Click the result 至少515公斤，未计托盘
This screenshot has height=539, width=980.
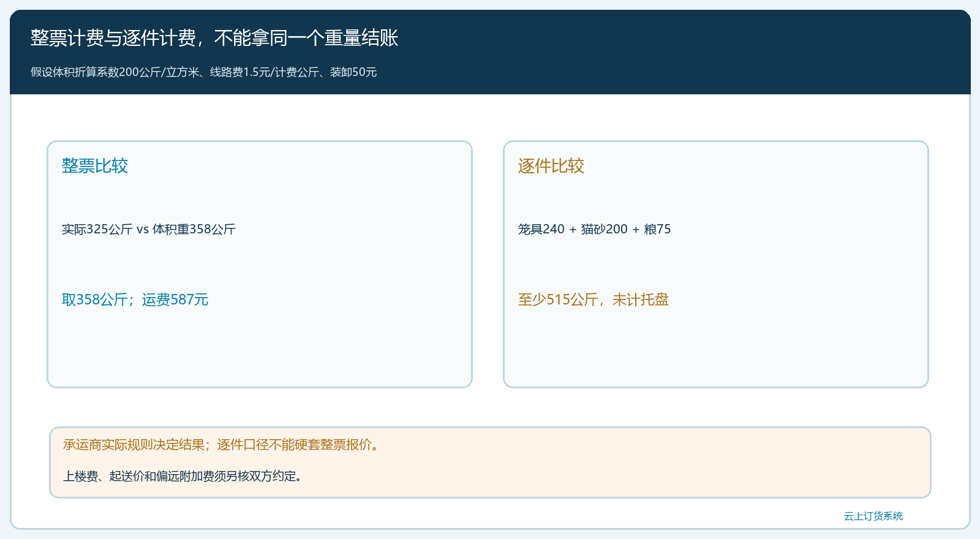594,300
